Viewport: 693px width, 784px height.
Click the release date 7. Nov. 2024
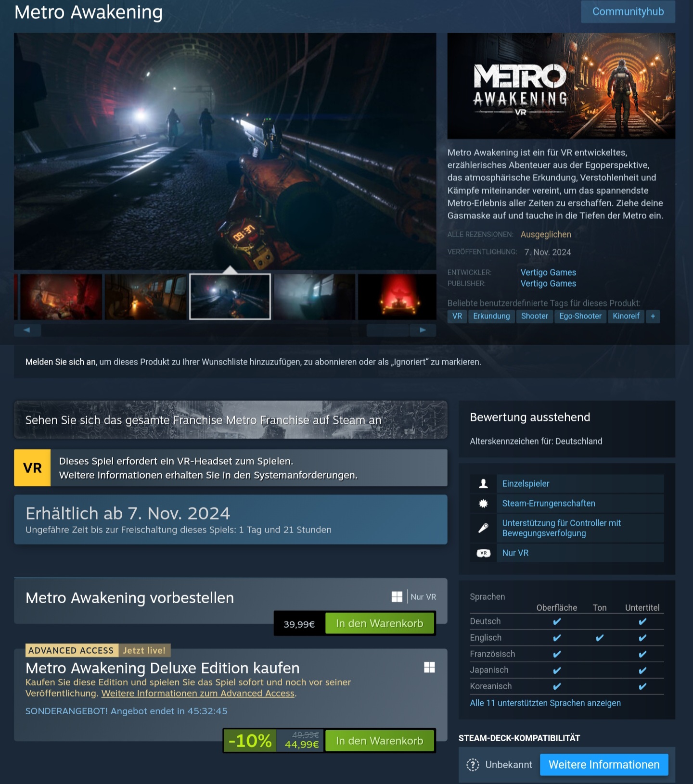click(548, 252)
